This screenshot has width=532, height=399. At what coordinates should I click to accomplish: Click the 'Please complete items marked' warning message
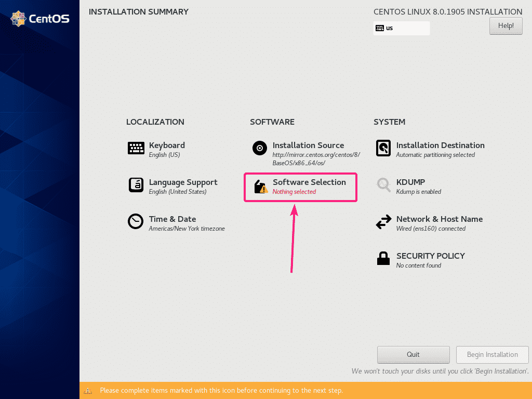point(221,391)
